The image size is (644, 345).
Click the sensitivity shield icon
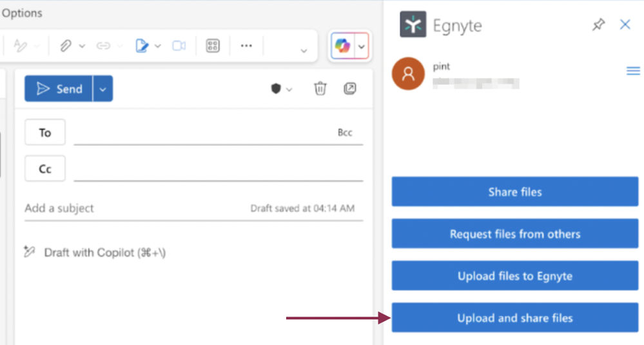[276, 88]
